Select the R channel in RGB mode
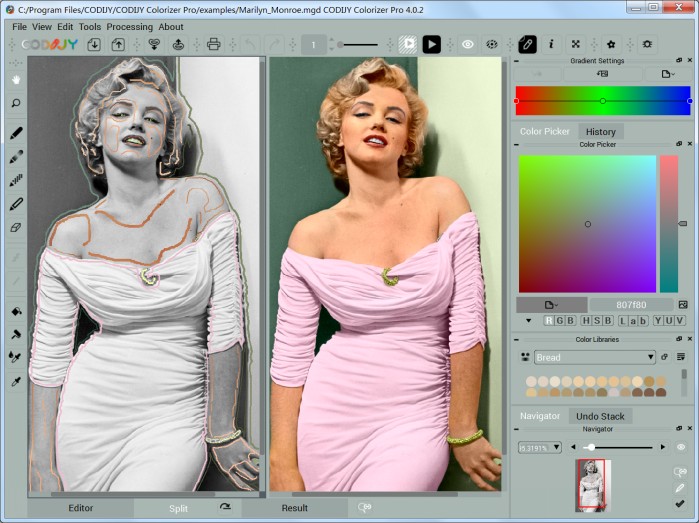Screen dimensions: 699x523 pyautogui.click(x=549, y=321)
